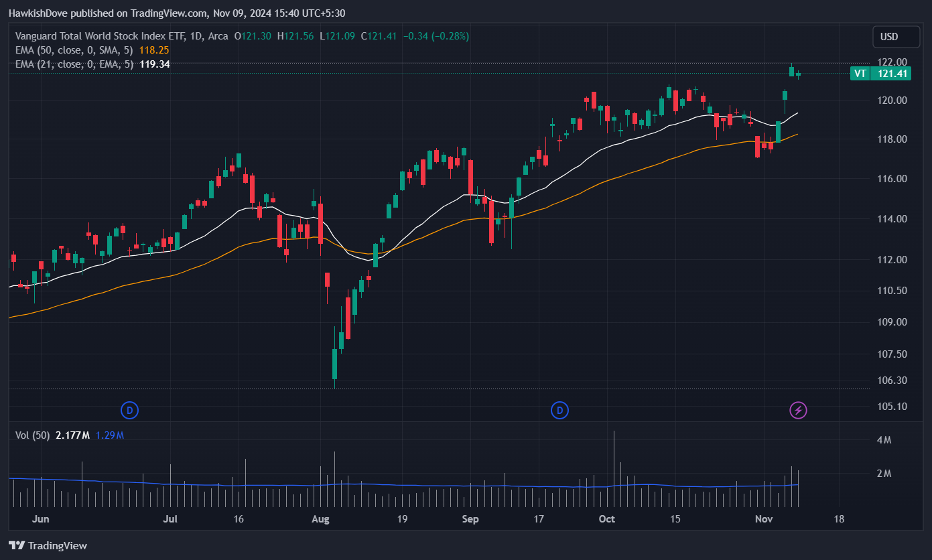Click the volume average value 1.29M
The height and width of the screenshot is (560, 932).
pyautogui.click(x=110, y=435)
